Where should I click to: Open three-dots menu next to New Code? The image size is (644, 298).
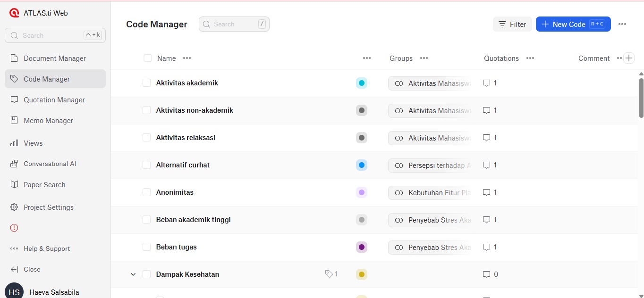pos(622,25)
